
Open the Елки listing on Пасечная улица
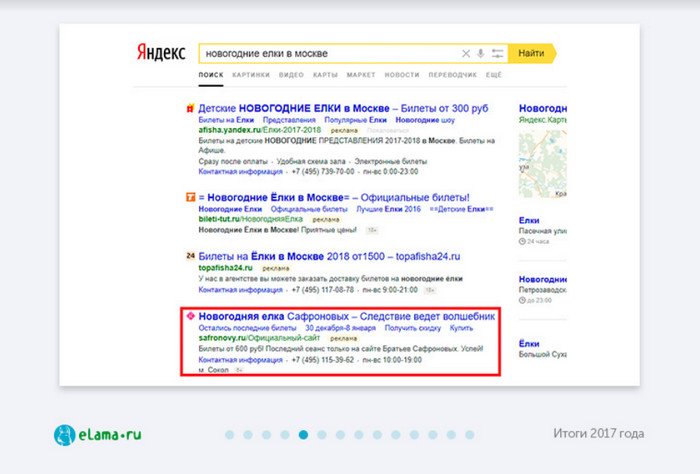coord(529,220)
